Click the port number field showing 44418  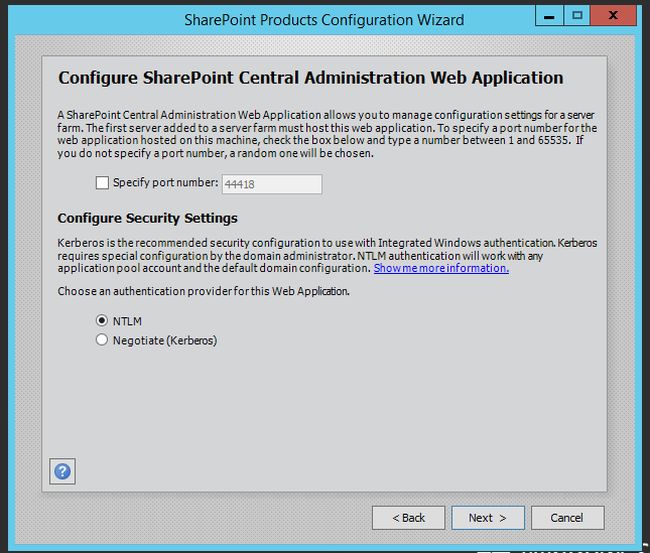[x=272, y=184]
